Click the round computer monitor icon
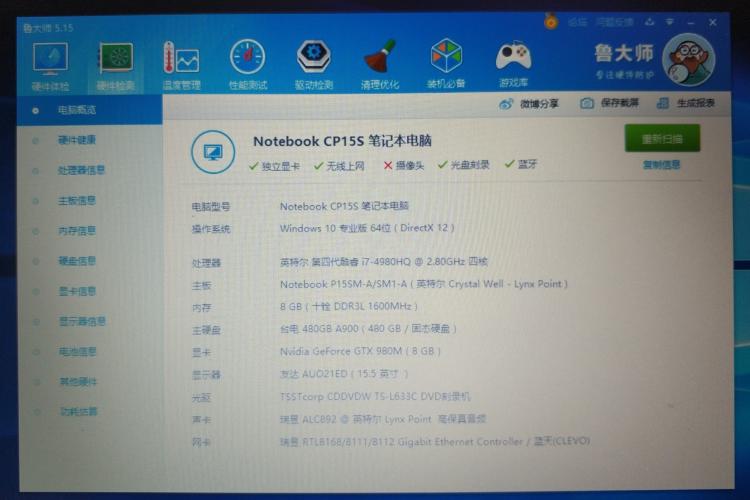Viewport: 750px width, 500px height. coord(213,152)
